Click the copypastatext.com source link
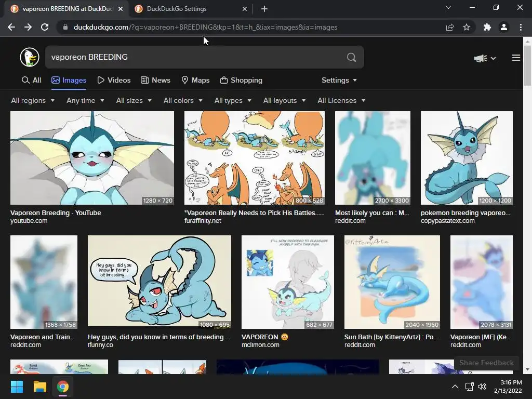Screen dimensions: 532x399 click(447, 221)
